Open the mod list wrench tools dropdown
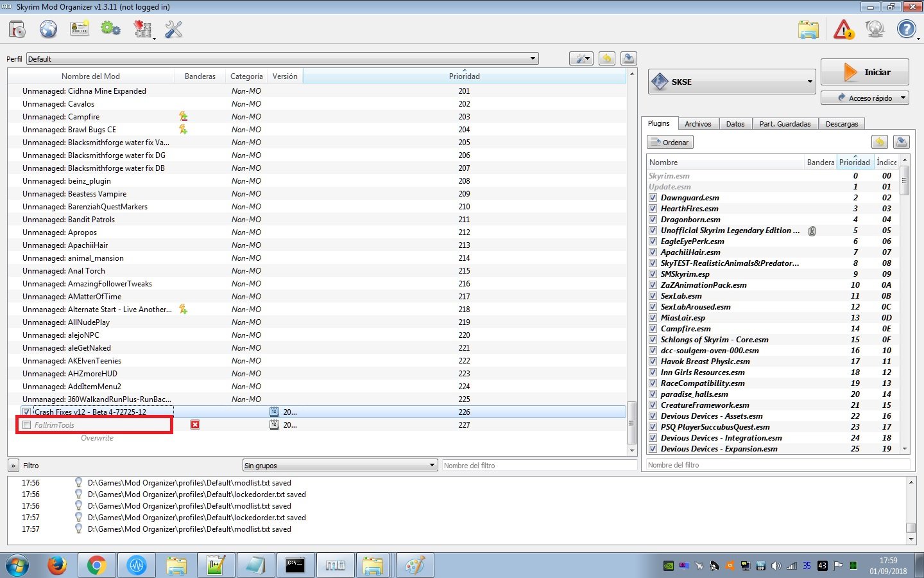Viewport: 924px width, 578px height. click(x=581, y=58)
